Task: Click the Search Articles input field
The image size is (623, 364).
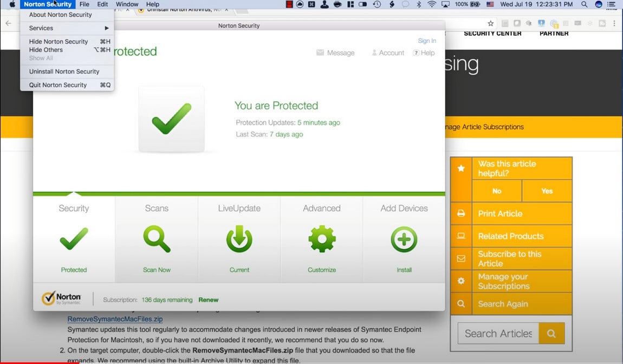Action: click(x=498, y=334)
